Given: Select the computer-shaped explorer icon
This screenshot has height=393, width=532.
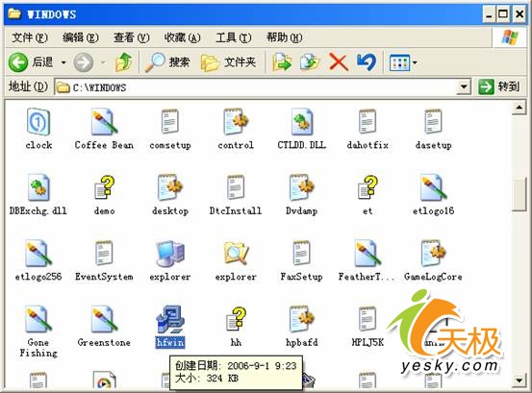Looking at the screenshot, I should tap(170, 260).
